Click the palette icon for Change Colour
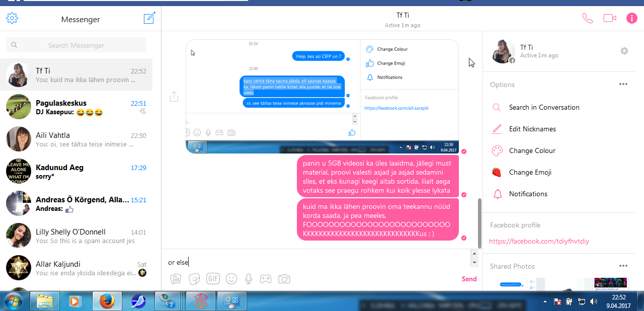The image size is (644, 311). (497, 150)
